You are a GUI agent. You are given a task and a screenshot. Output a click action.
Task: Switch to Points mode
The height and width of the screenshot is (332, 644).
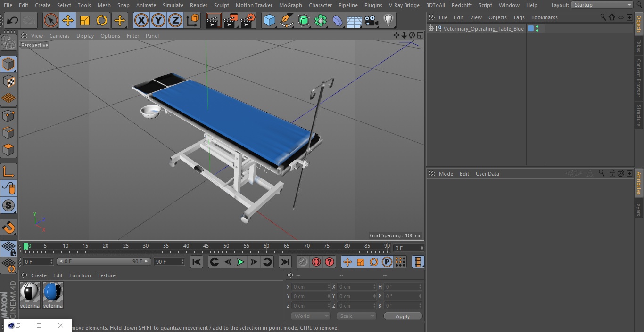8,115
